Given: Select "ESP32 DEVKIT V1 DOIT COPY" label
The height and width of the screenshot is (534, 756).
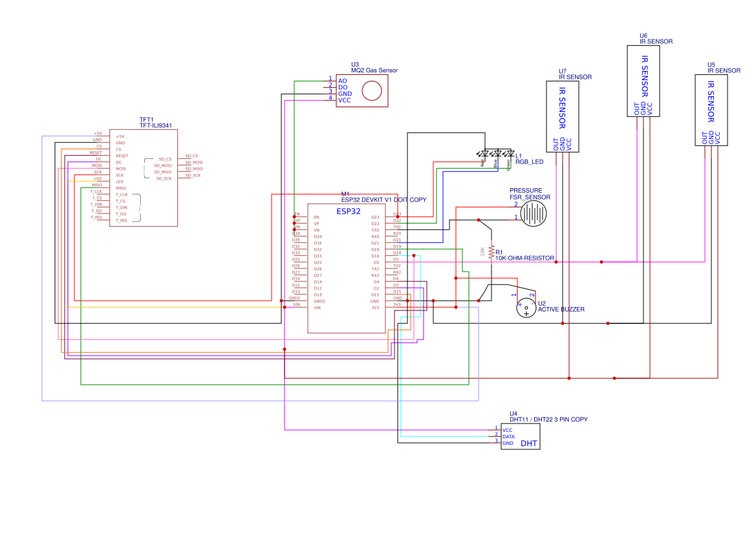Looking at the screenshot, I should [383, 200].
